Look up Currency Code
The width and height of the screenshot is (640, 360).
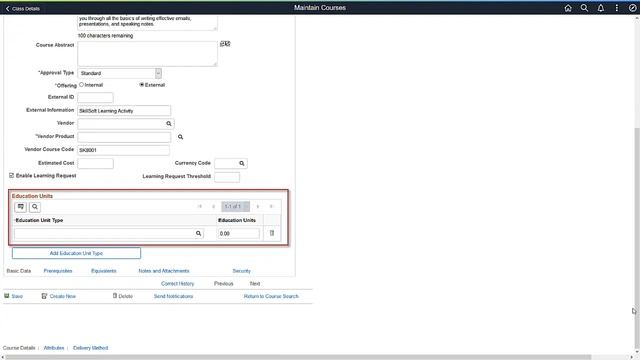[242, 163]
